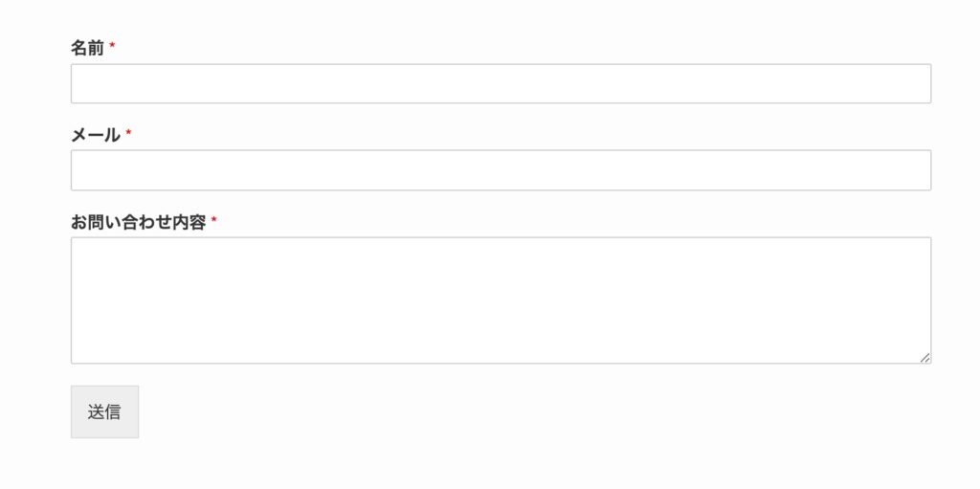Viewport: 980px width, 489px height.
Task: Click the textarea resize handle icon
Action: click(x=925, y=358)
